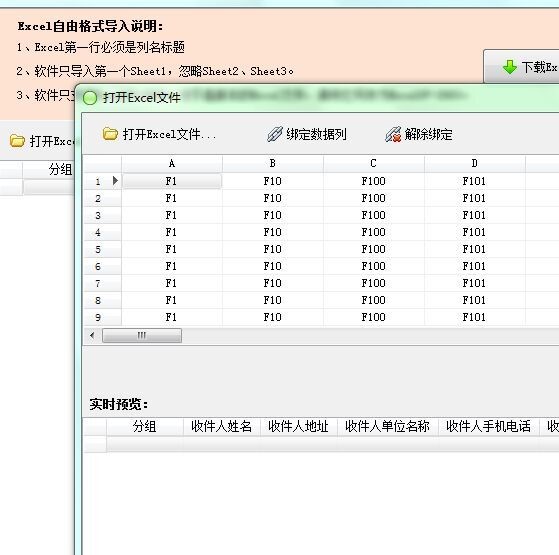Click the scrollbar left arrow under the grid
Image resolution: width=559 pixels, height=555 pixels.
[x=92, y=335]
